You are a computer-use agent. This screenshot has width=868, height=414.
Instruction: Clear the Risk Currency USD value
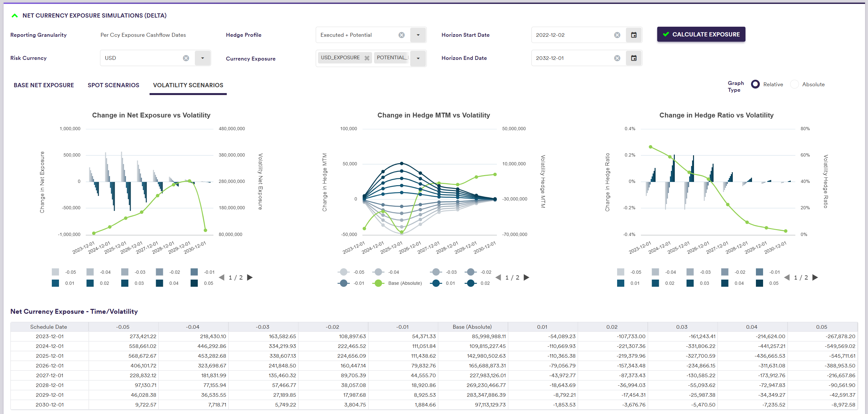(186, 58)
